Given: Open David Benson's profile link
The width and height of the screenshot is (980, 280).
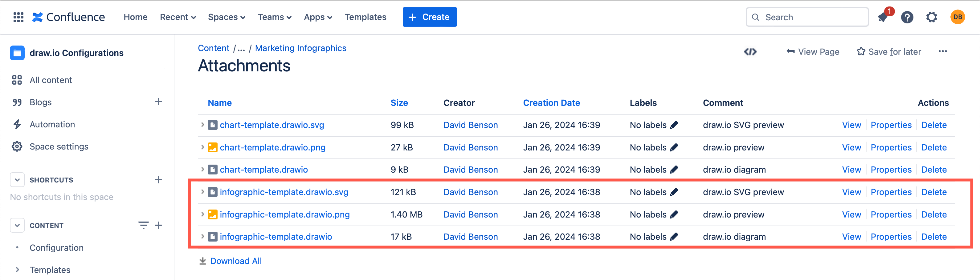Looking at the screenshot, I should 470,125.
